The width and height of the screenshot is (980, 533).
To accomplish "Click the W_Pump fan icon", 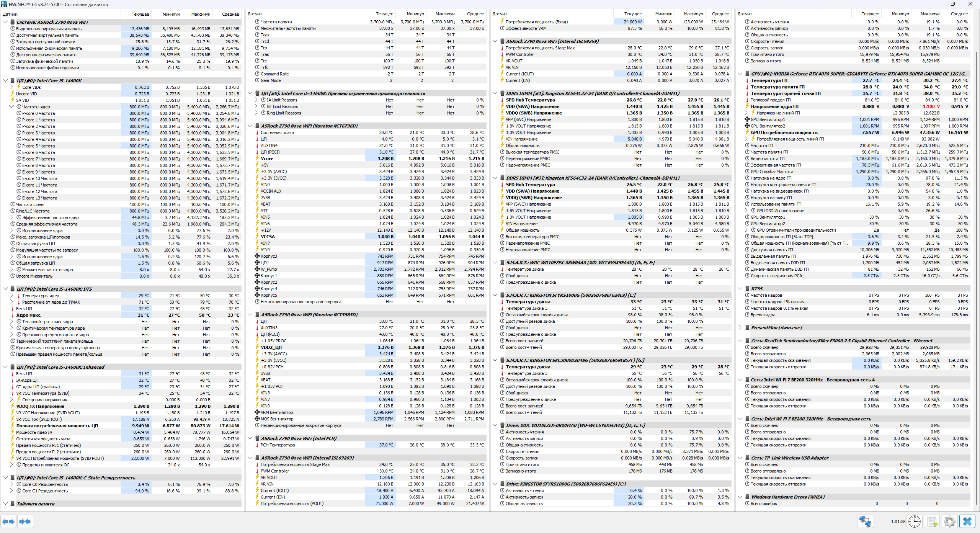I will click(x=257, y=269).
